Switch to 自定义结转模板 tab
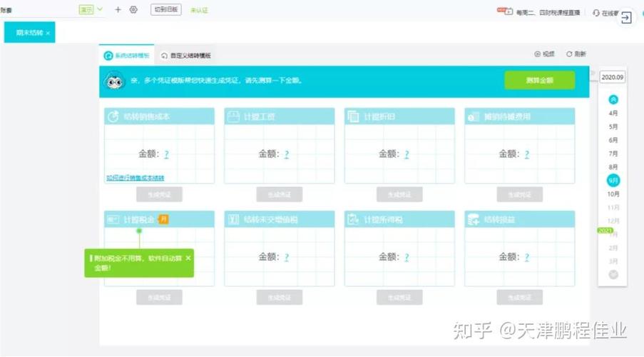 pos(186,56)
